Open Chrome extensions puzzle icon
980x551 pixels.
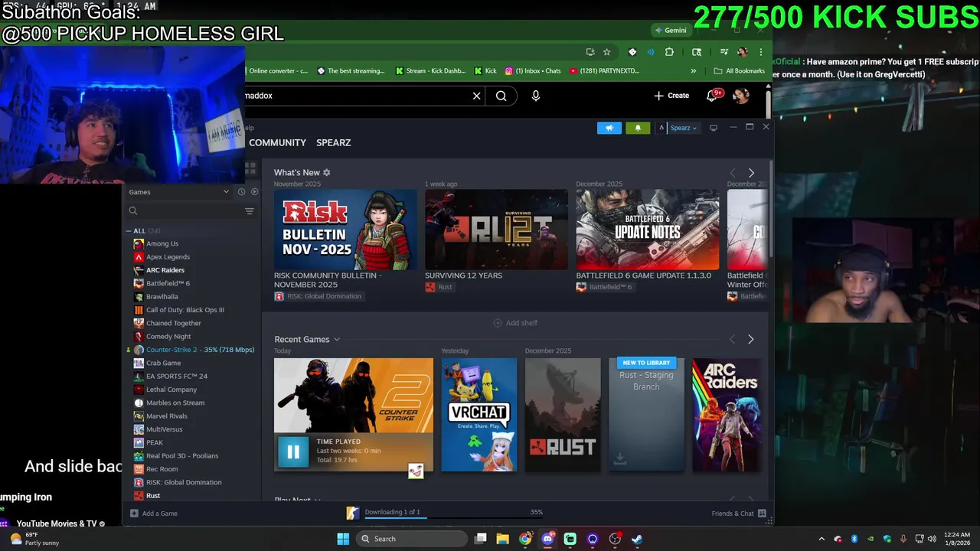coord(669,52)
